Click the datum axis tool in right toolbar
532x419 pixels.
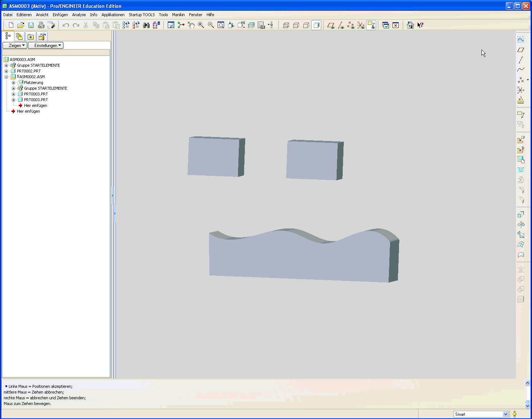pyautogui.click(x=521, y=60)
